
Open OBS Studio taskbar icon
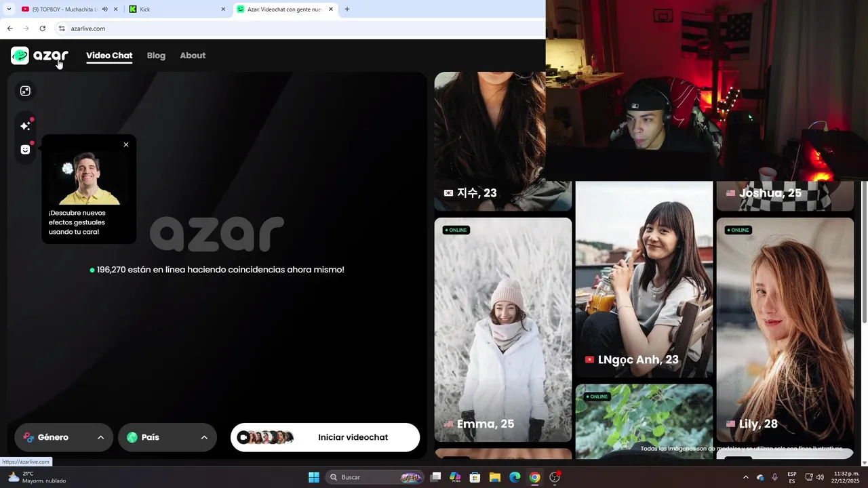(x=555, y=477)
